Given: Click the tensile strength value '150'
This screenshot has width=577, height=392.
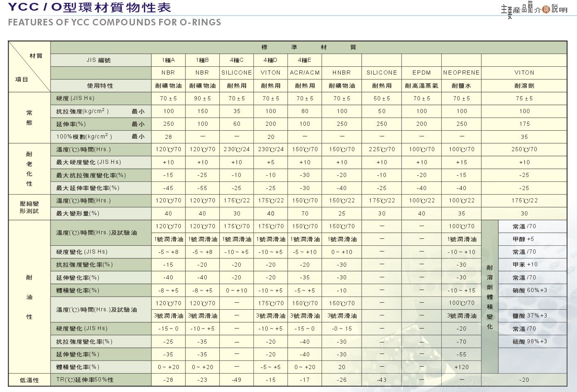Looking at the screenshot, I should pos(203,111).
